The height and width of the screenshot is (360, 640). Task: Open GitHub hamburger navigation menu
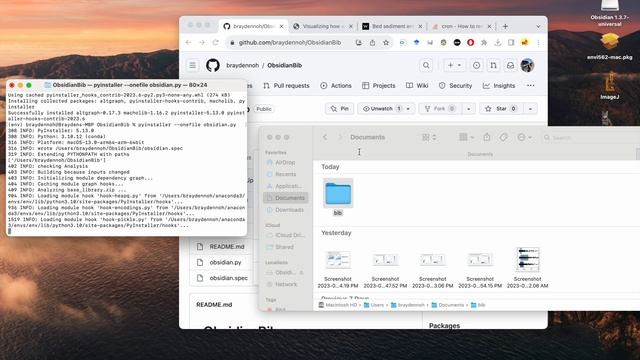[x=193, y=65]
